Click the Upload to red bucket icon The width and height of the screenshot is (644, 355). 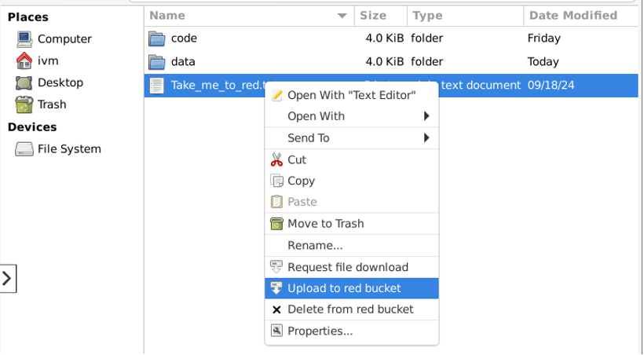click(276, 288)
